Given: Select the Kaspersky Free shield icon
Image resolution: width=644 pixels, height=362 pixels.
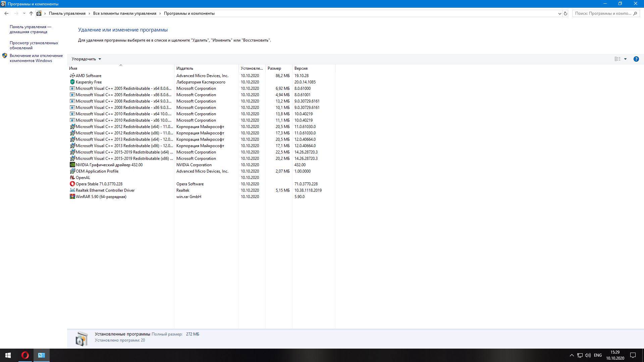Looking at the screenshot, I should (72, 82).
